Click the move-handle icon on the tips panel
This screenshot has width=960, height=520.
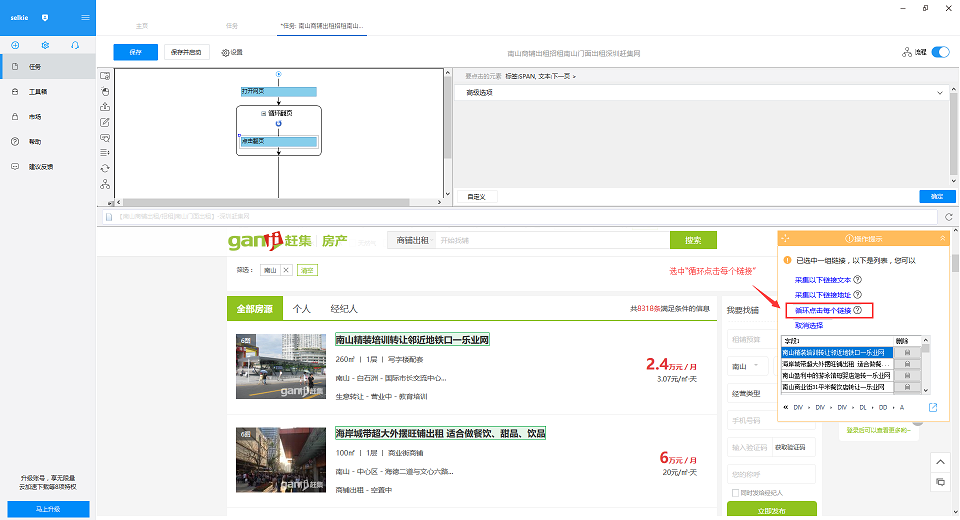(x=786, y=238)
